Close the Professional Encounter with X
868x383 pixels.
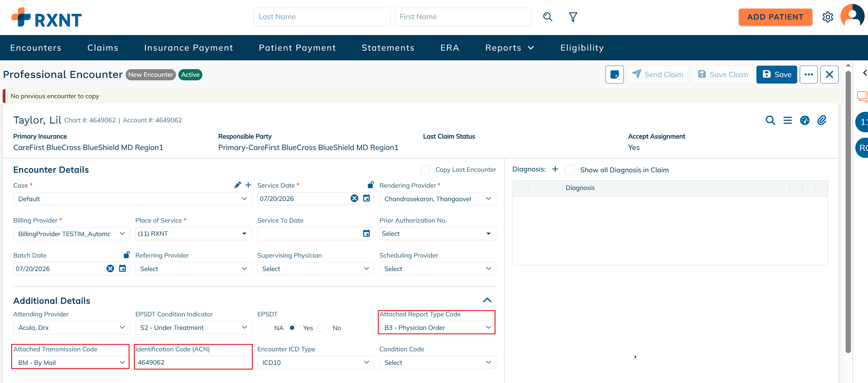829,75
